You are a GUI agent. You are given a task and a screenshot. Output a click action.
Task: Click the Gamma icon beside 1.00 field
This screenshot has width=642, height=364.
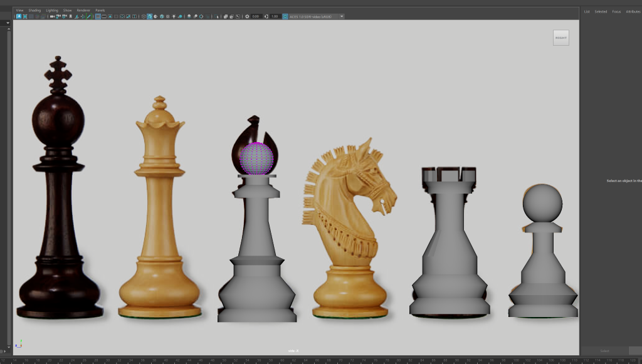coord(266,16)
